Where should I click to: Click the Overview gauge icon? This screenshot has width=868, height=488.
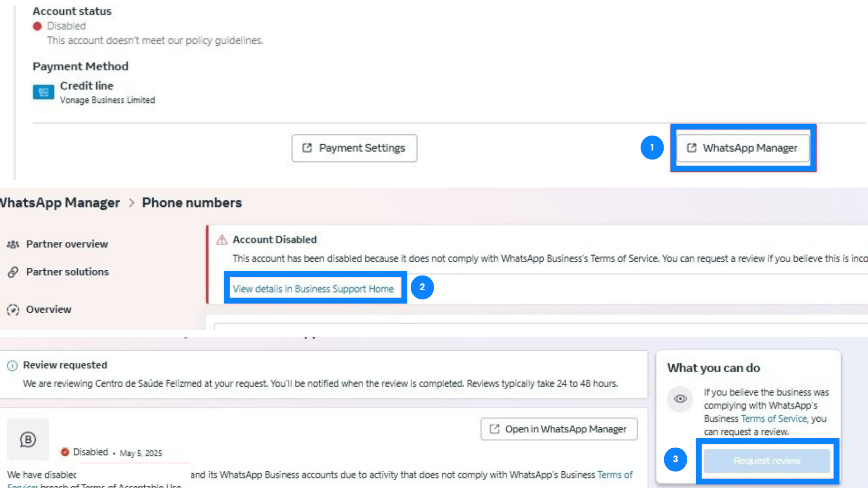tap(13, 310)
